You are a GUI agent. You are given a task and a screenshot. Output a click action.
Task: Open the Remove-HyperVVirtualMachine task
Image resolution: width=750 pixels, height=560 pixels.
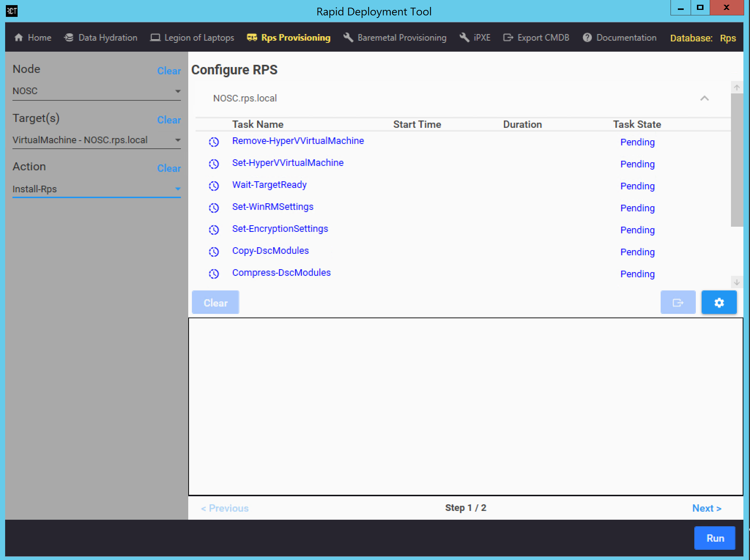298,141
